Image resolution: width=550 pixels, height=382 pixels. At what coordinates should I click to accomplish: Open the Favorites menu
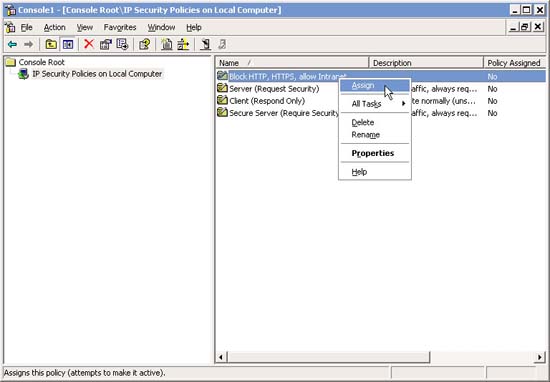120,27
